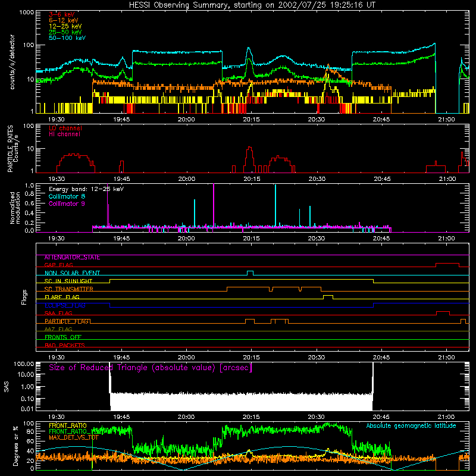Click the 21:00 time label under particle rates panel

tap(447, 179)
